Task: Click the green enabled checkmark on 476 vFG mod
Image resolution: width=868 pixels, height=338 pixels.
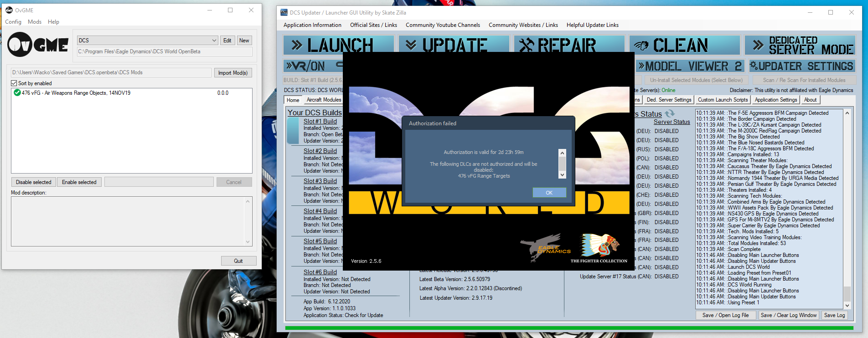Action: tap(17, 93)
